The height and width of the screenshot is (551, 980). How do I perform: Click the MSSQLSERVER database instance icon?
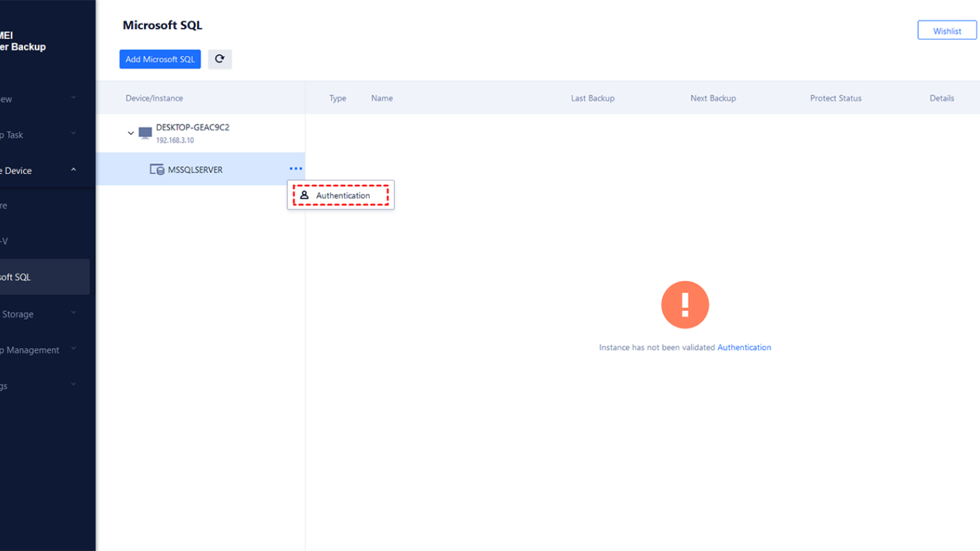point(157,169)
